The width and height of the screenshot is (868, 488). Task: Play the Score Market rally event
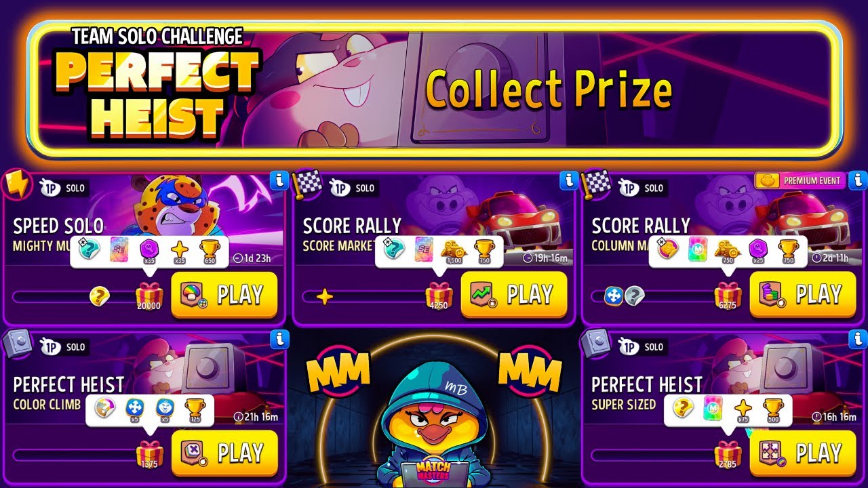pyautogui.click(x=514, y=295)
